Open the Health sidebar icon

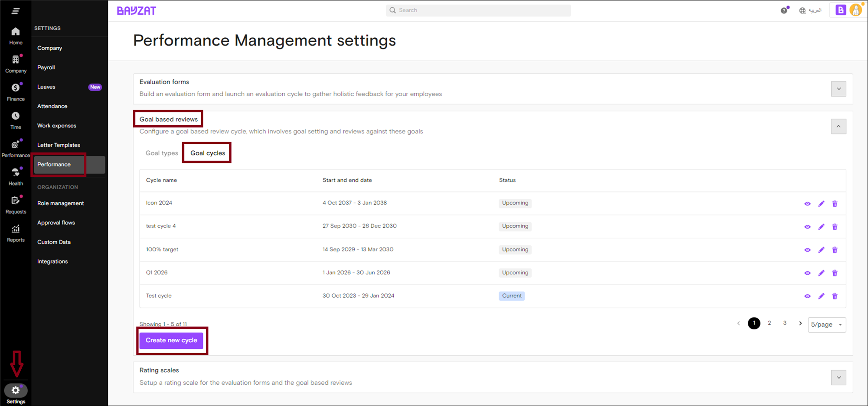[x=16, y=172]
